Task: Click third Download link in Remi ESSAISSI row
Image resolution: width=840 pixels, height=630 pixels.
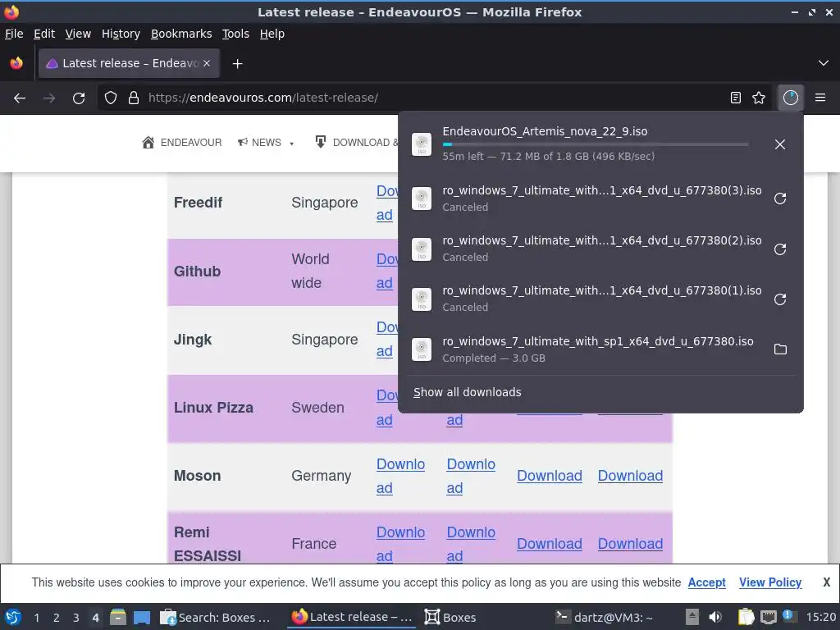Action: tap(549, 544)
